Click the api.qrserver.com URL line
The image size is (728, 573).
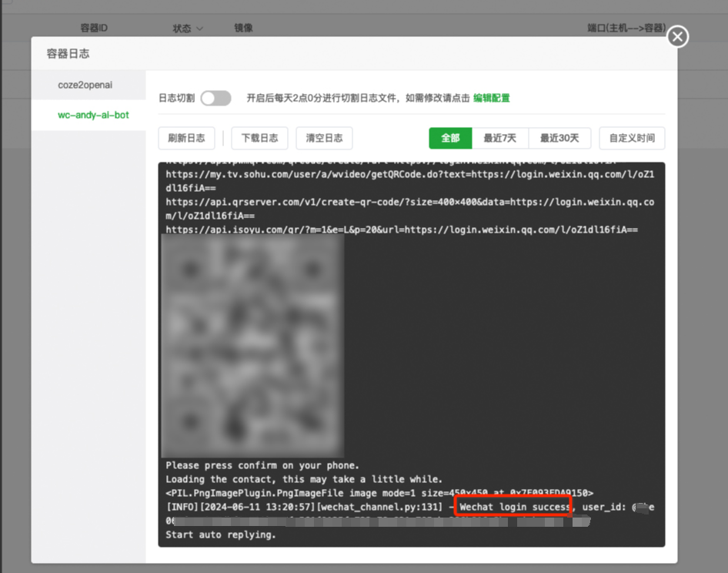pos(410,209)
